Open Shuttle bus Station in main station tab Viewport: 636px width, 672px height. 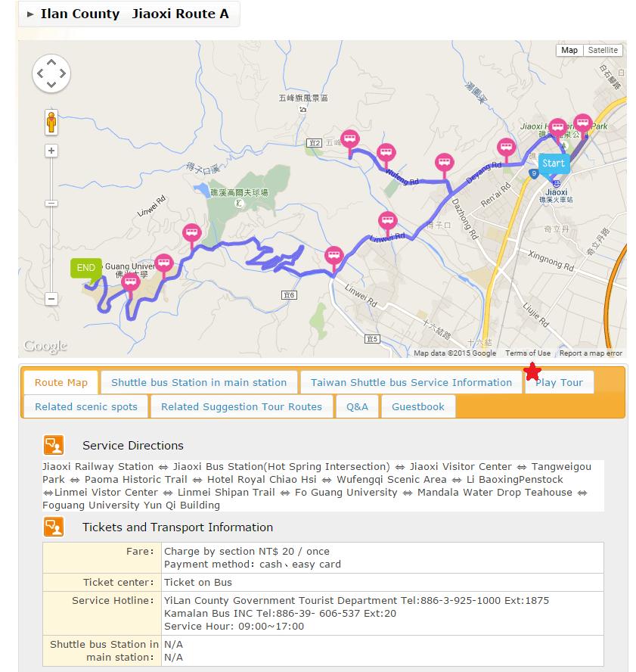point(199,382)
